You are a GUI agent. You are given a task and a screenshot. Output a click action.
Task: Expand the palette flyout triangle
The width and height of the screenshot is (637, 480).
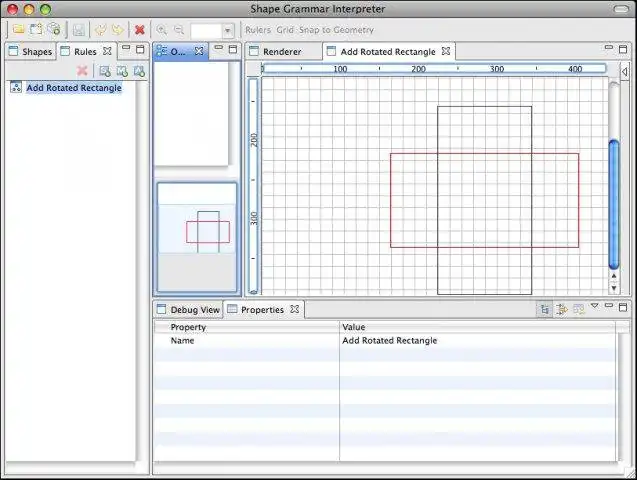(x=624, y=72)
